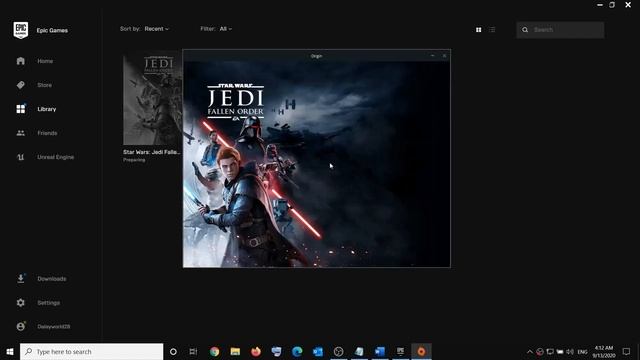Open the taskbar clock and date

tap(604, 351)
